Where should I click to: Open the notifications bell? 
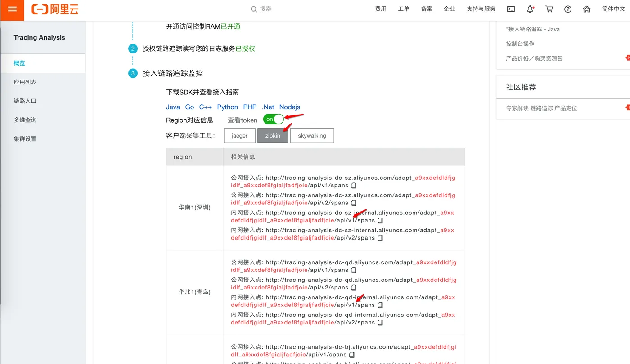coord(530,9)
